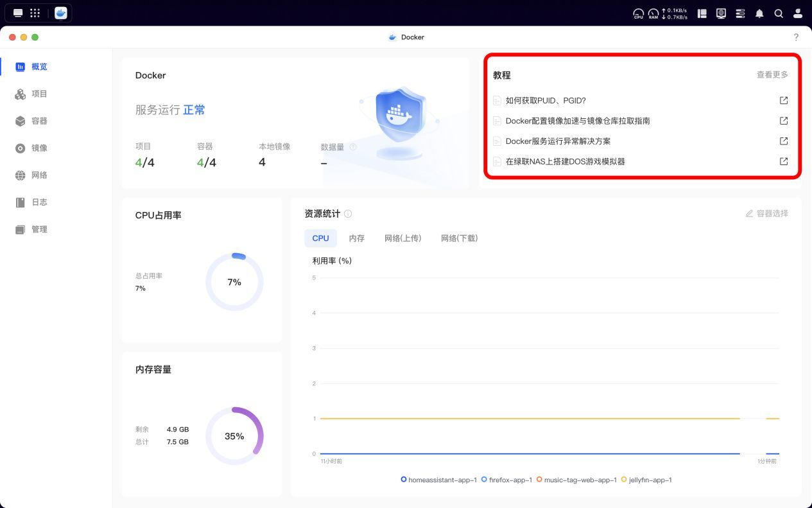Image resolution: width=812 pixels, height=508 pixels.
Task: Click the 剩余 4.9 GB value
Action: point(178,429)
